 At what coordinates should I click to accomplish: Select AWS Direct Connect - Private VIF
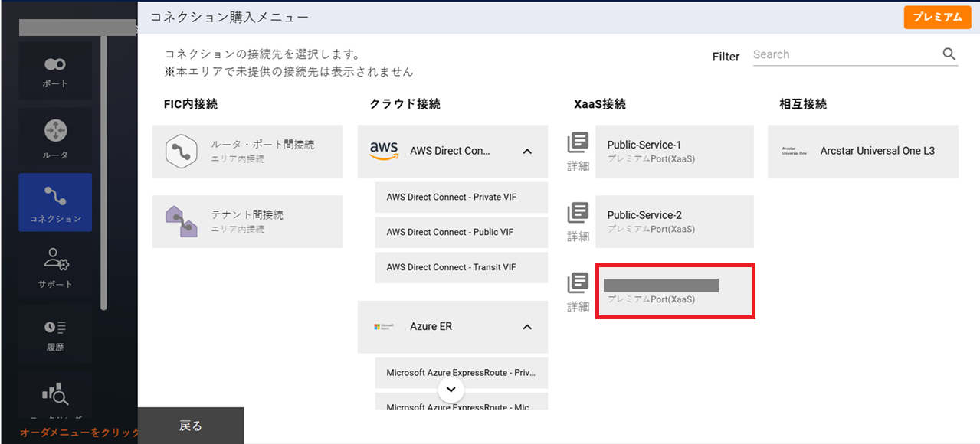coord(461,198)
